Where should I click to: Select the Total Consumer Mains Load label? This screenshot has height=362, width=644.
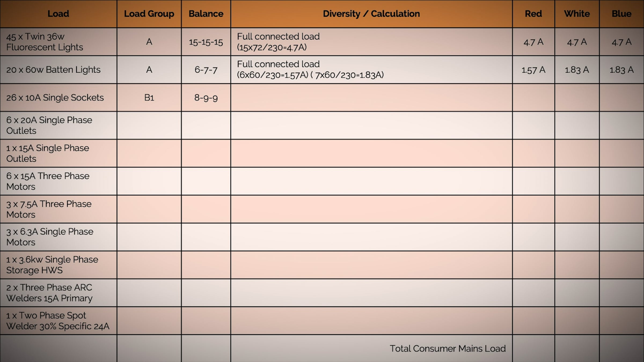448,349
